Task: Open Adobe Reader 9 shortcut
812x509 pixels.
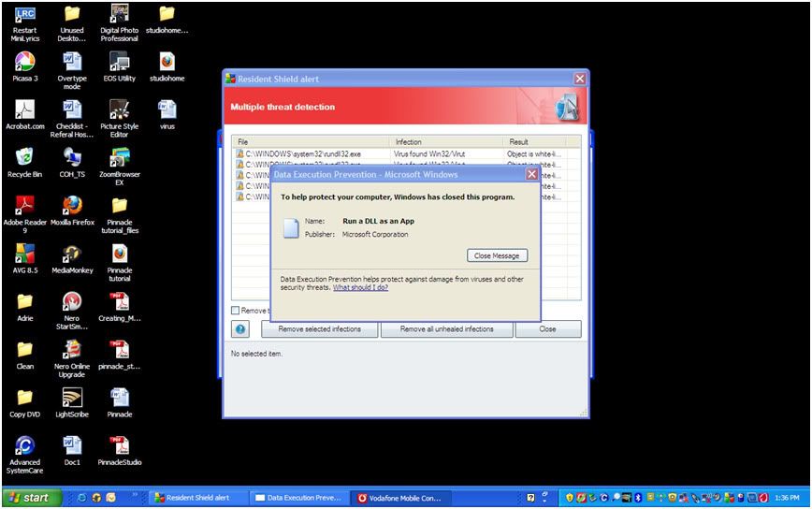Action: (x=25, y=214)
